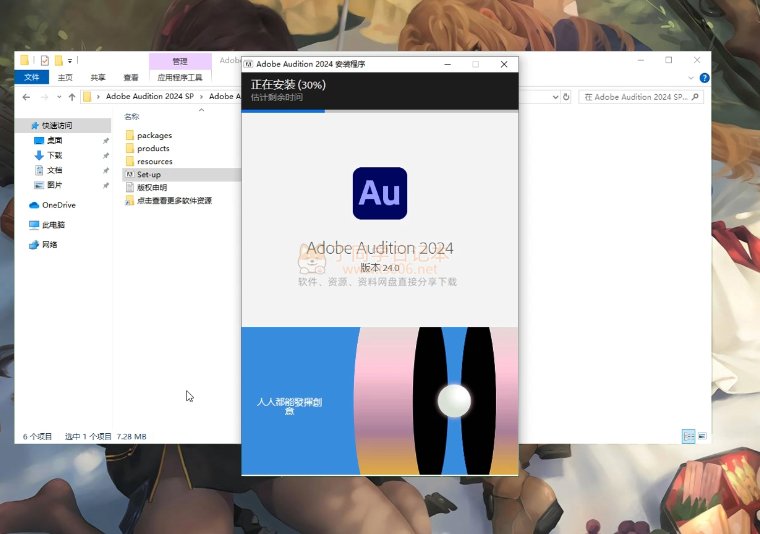Click the installer title bar icon
The image size is (760, 534).
[248, 64]
